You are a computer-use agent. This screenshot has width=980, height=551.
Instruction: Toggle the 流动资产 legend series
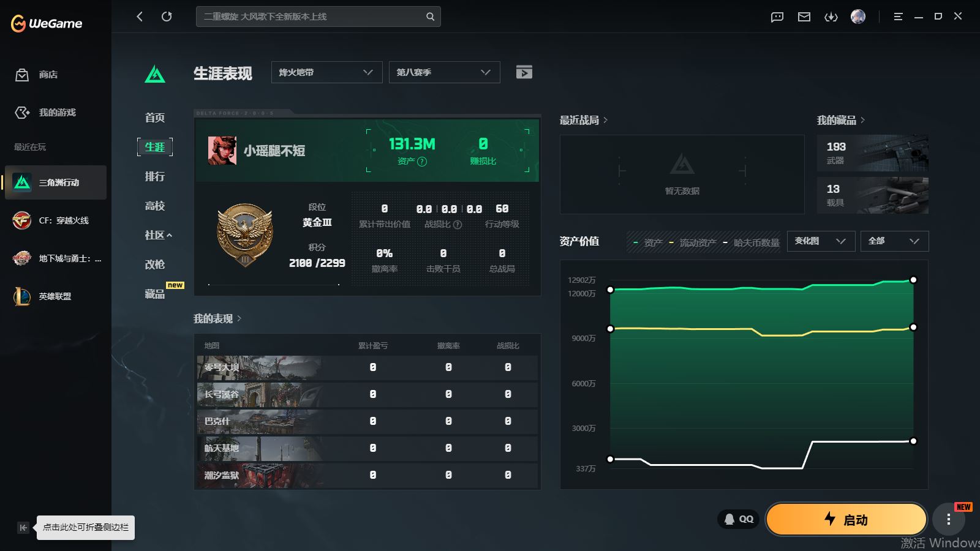(692, 243)
